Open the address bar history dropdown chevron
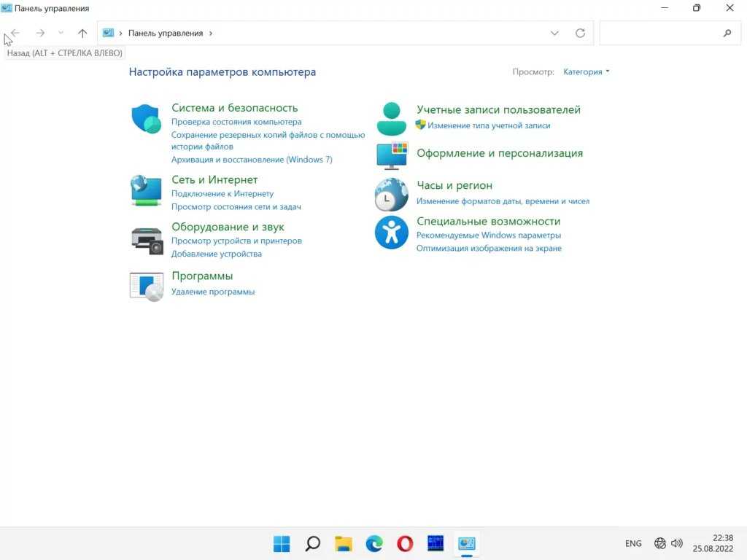This screenshot has height=560, width=747. pyautogui.click(x=554, y=34)
